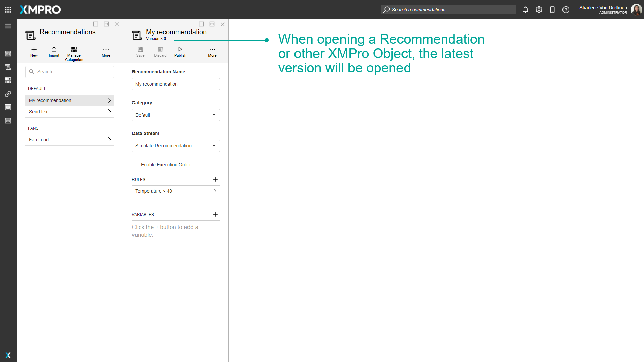
Task: Click the Publish play icon
Action: (x=180, y=50)
